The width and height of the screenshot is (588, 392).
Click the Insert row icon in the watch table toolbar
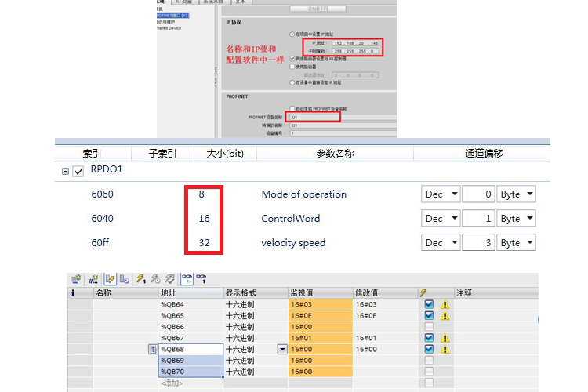[x=76, y=279]
